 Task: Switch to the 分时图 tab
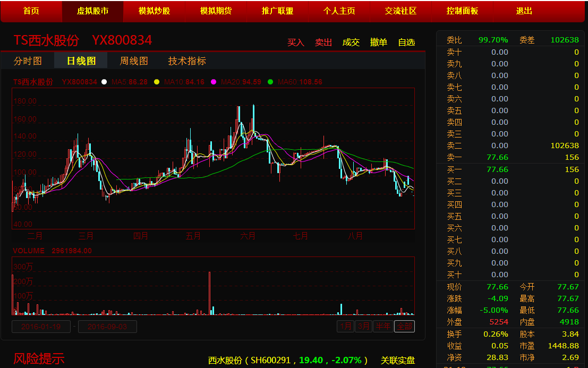pos(28,61)
